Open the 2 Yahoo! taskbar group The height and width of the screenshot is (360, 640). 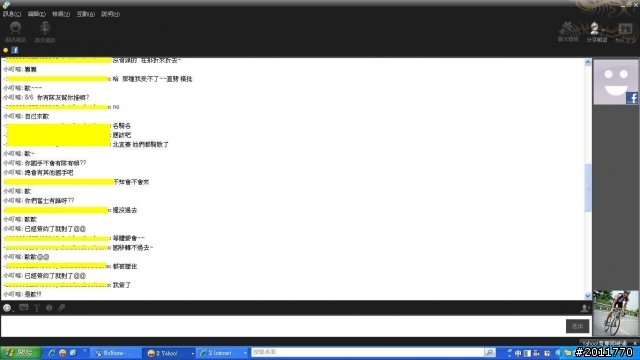pos(170,353)
